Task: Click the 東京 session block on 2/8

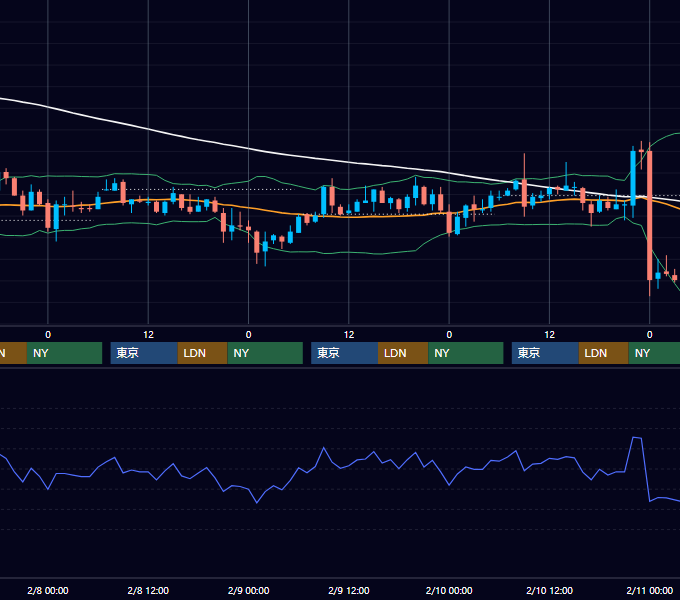Action: point(144,353)
